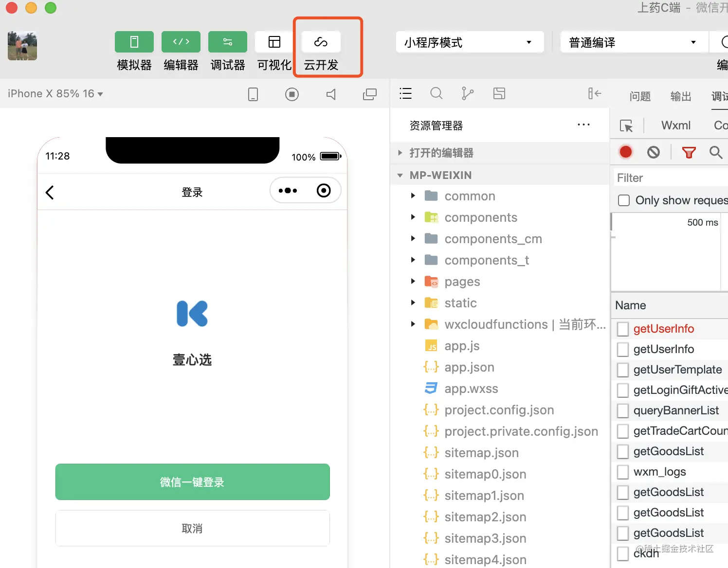Check the red getUserInfo request checkbox

tap(623, 329)
